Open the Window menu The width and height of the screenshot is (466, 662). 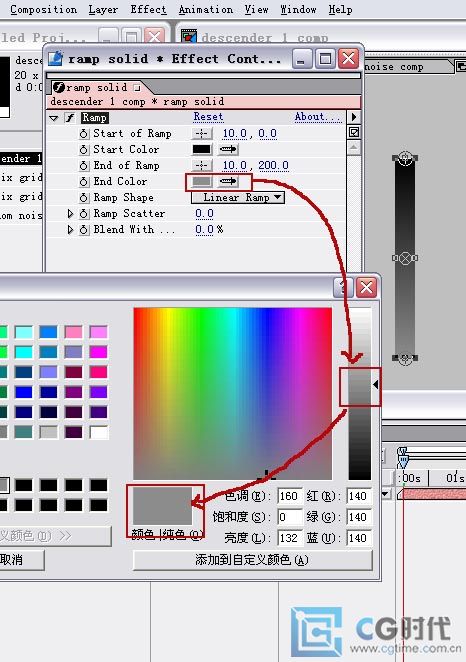click(298, 9)
